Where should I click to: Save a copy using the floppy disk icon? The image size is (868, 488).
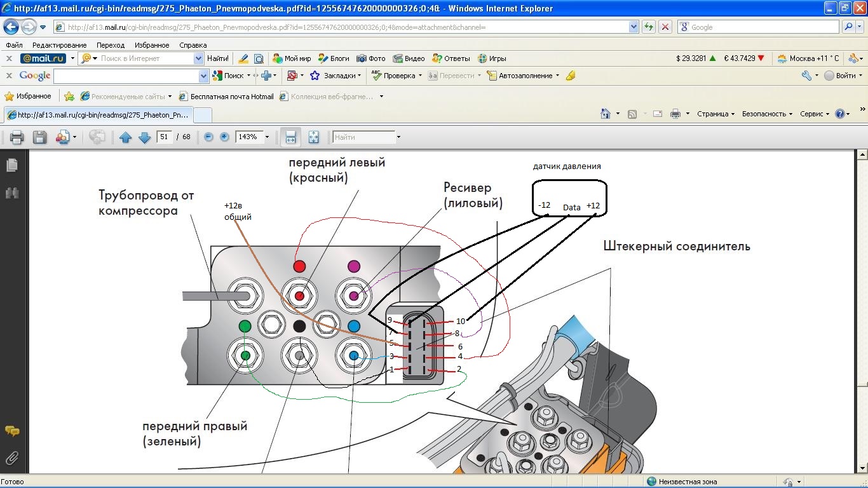click(x=39, y=137)
